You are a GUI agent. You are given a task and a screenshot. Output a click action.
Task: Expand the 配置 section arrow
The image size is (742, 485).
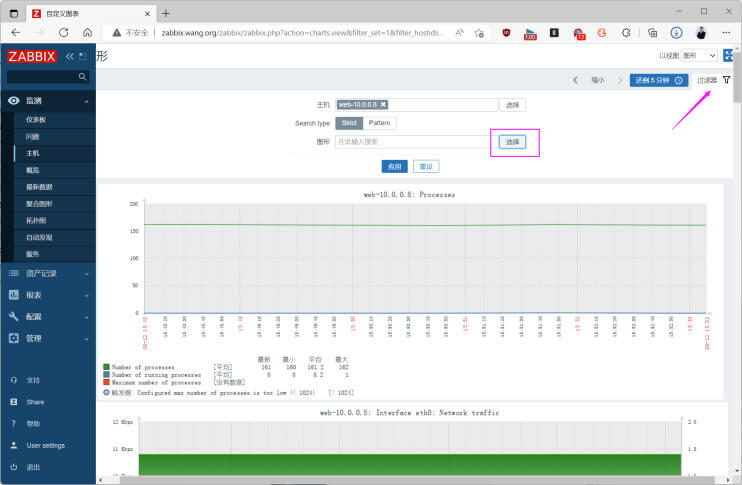coord(86,317)
